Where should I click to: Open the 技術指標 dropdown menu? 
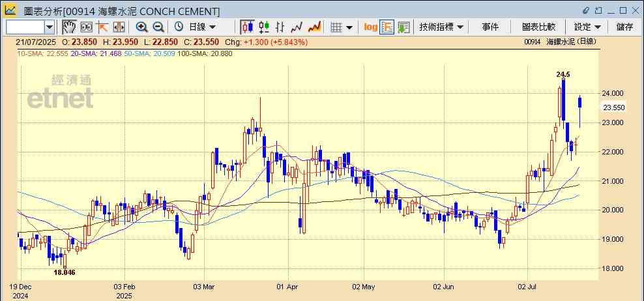(441, 27)
